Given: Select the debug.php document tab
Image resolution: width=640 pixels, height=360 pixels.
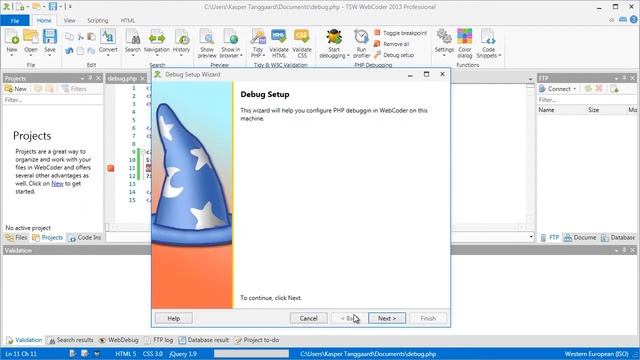Looking at the screenshot, I should click(122, 78).
